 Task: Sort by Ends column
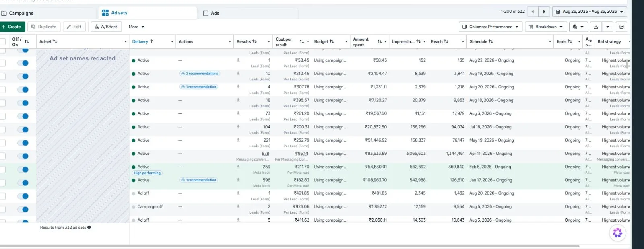click(x=570, y=41)
